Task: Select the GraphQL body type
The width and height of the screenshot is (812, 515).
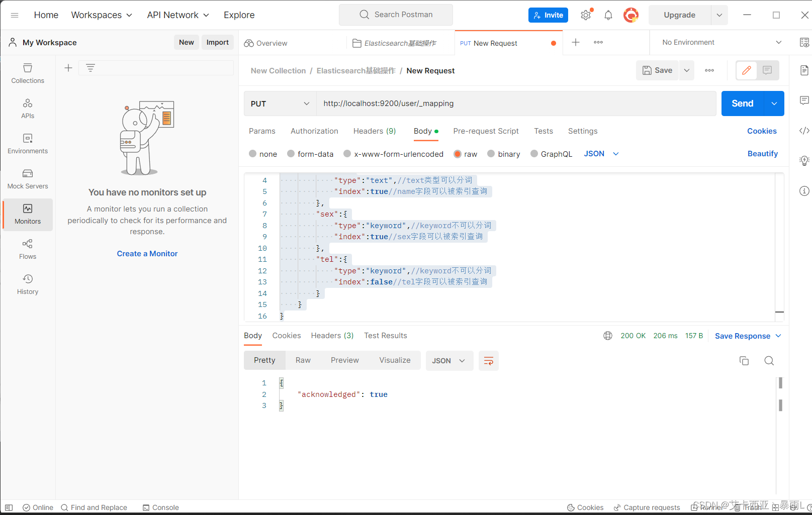Action: click(x=552, y=154)
